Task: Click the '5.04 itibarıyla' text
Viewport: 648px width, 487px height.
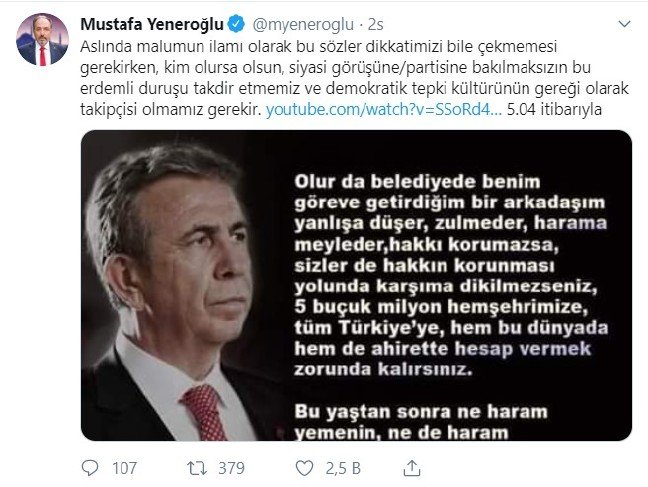Action: (554, 110)
